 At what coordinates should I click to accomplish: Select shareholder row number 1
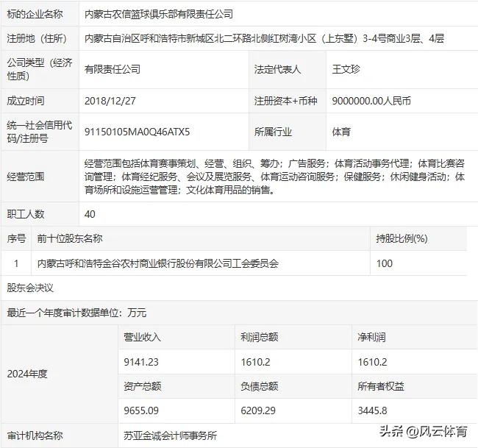tap(16, 263)
